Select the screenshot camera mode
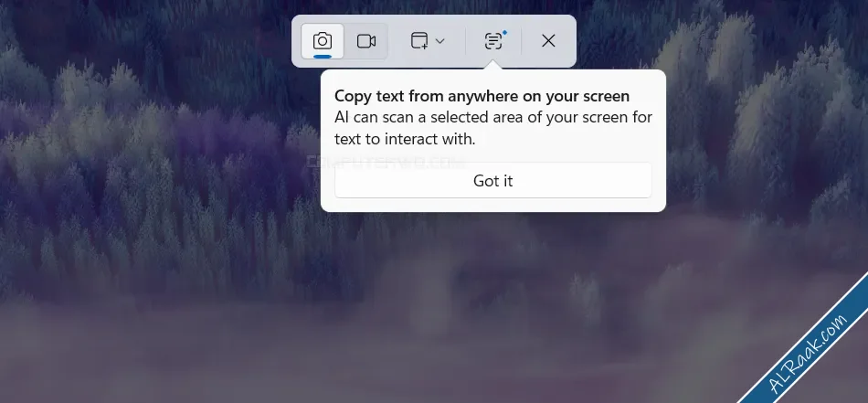Image resolution: width=868 pixels, height=403 pixels. [323, 41]
